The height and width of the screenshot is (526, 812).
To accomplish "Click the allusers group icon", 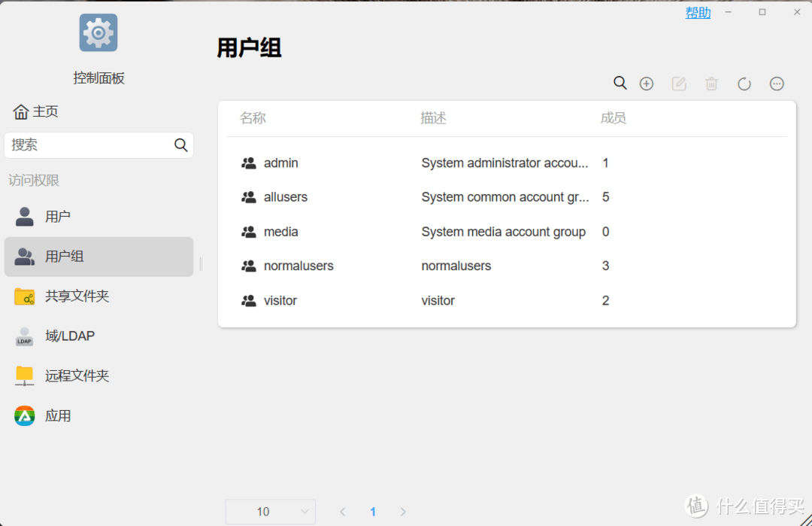I will click(249, 197).
